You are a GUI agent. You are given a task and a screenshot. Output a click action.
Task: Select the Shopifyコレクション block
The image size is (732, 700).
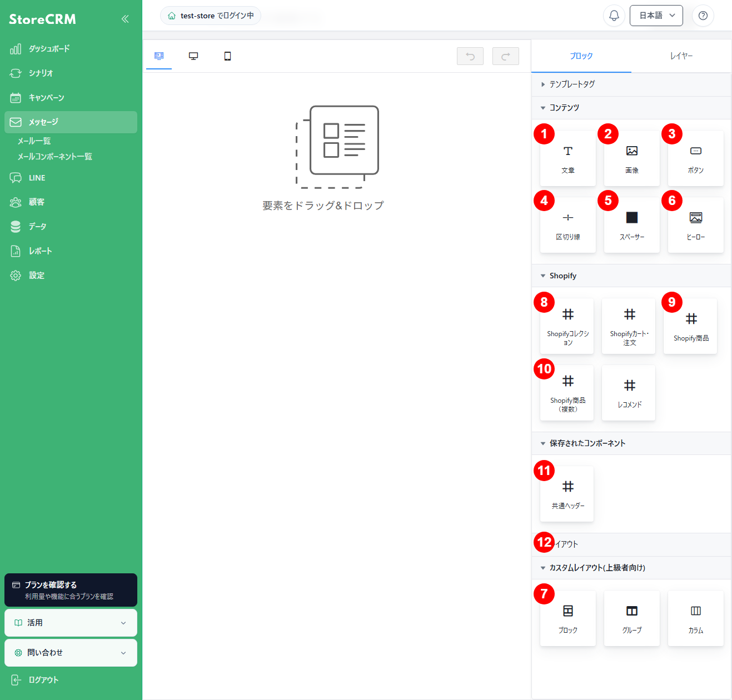(567, 326)
